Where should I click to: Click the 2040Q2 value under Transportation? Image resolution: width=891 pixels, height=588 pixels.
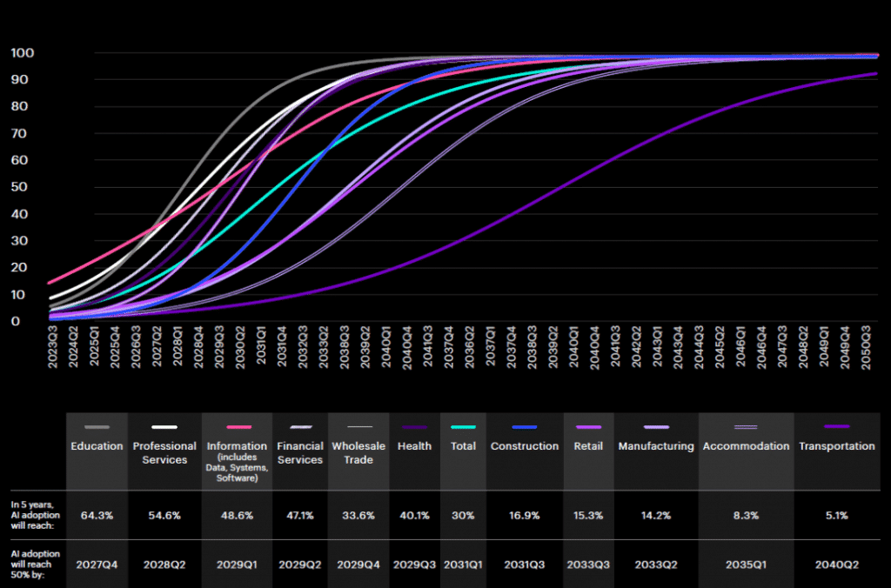pyautogui.click(x=837, y=565)
